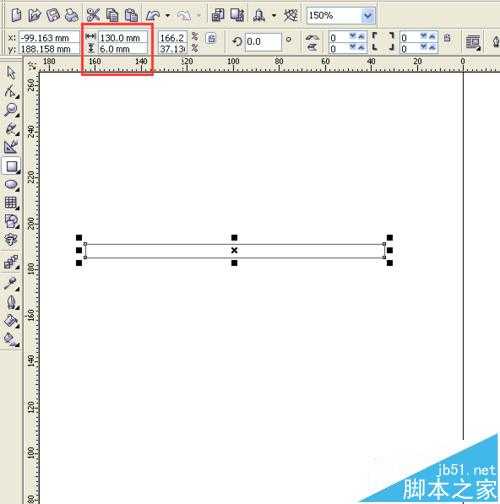This screenshot has height=504, width=500.
Task: Toggle the non-proportional scaling lock
Action: (x=211, y=39)
